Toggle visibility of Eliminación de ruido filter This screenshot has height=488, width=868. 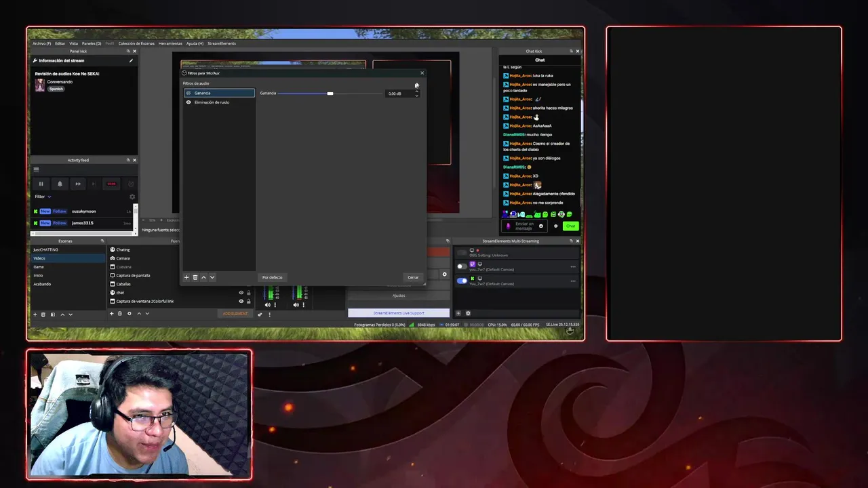click(189, 102)
